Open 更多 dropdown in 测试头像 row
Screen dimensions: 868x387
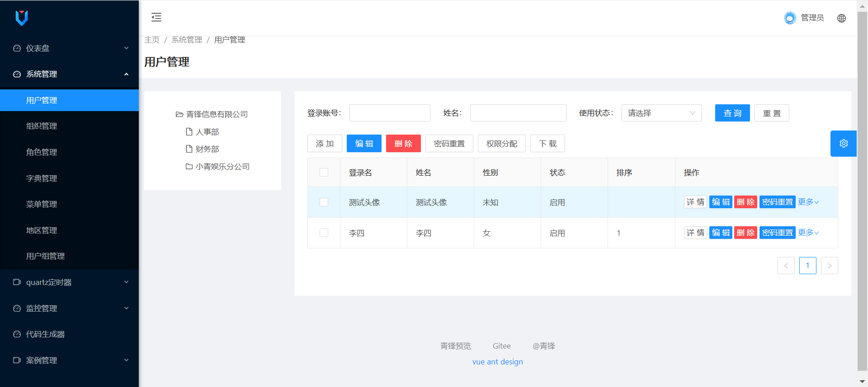click(808, 202)
